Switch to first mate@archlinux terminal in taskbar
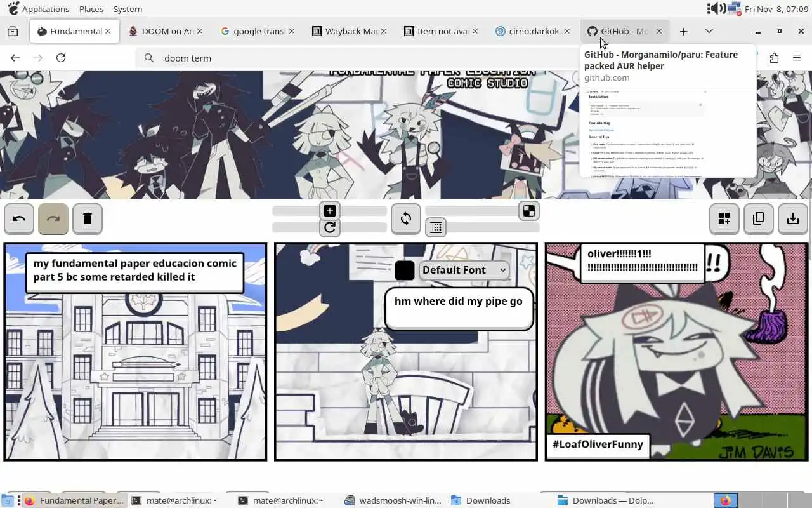Screen dimensions: 812x508 (174, 500)
